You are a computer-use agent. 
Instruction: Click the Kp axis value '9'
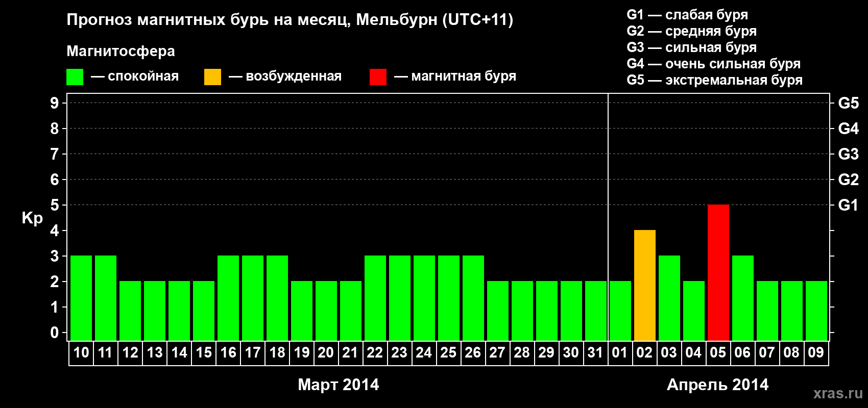[x=55, y=103]
